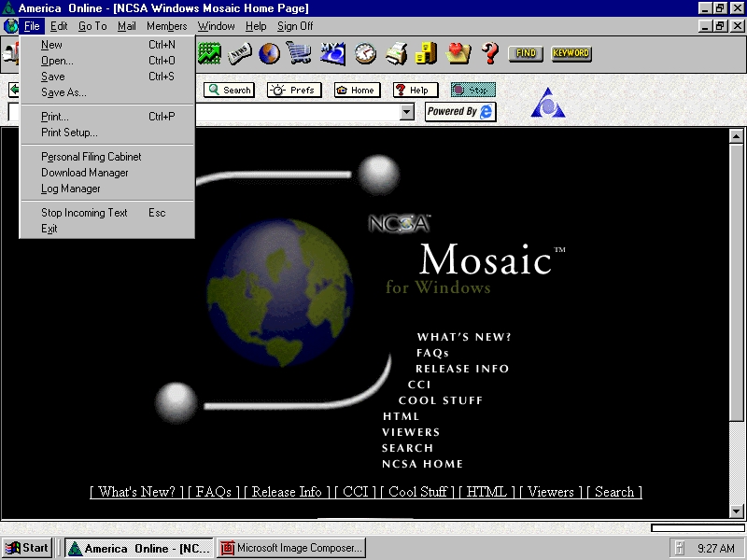Open the Personal Filing Cabinet icon
Viewport: 747px width, 560px height.
(427, 53)
